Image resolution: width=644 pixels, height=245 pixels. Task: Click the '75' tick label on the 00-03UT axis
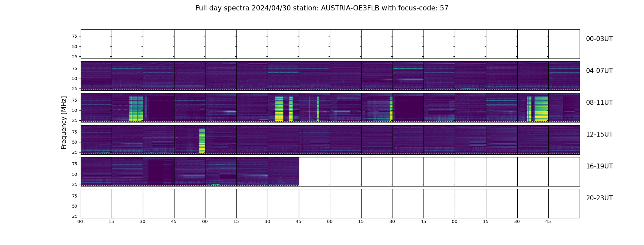pos(75,36)
